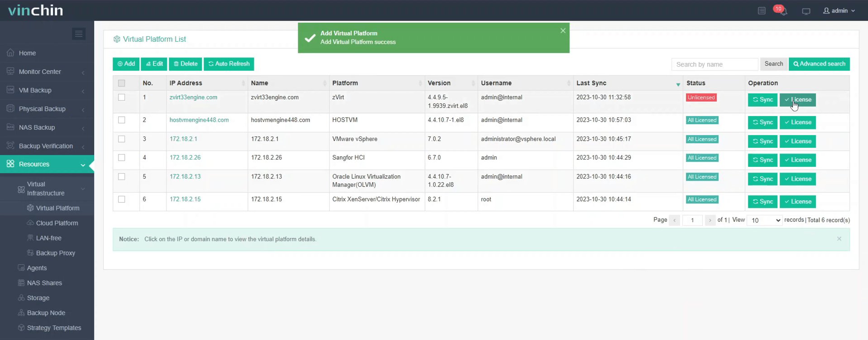
Task: License the zvirt33engine.com platform
Action: pyautogui.click(x=798, y=100)
